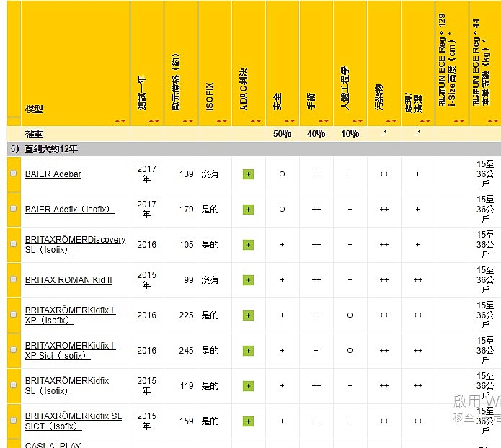Sort 人體工程學 column ascending arrow
Viewport: 501px width, 448px height.
click(355, 121)
